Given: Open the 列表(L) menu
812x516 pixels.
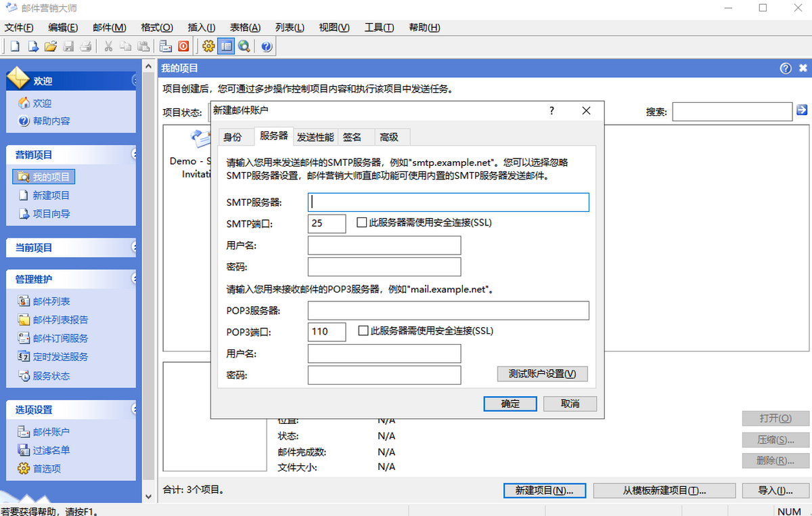Looking at the screenshot, I should [290, 28].
